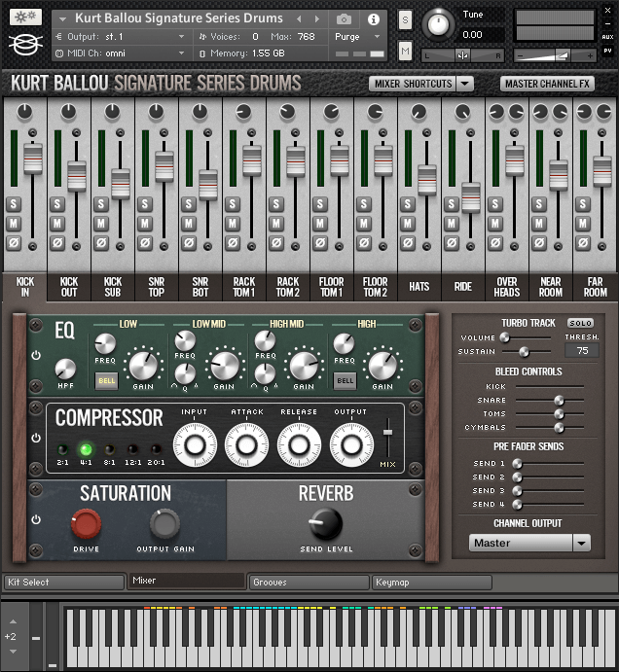Toggle the Saturation power icon
This screenshot has width=619, height=672.
point(36,519)
